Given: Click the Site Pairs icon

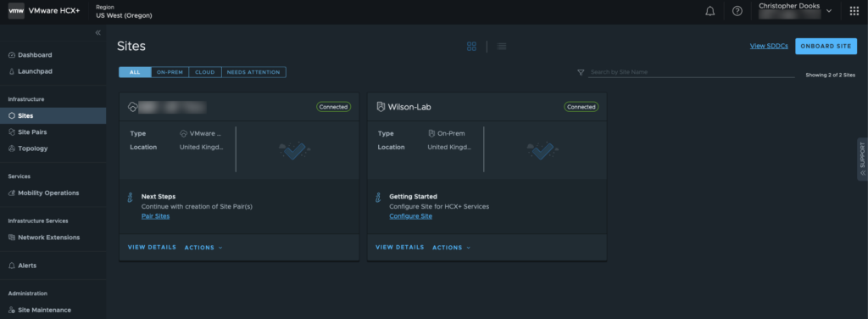Looking at the screenshot, I should [x=12, y=132].
